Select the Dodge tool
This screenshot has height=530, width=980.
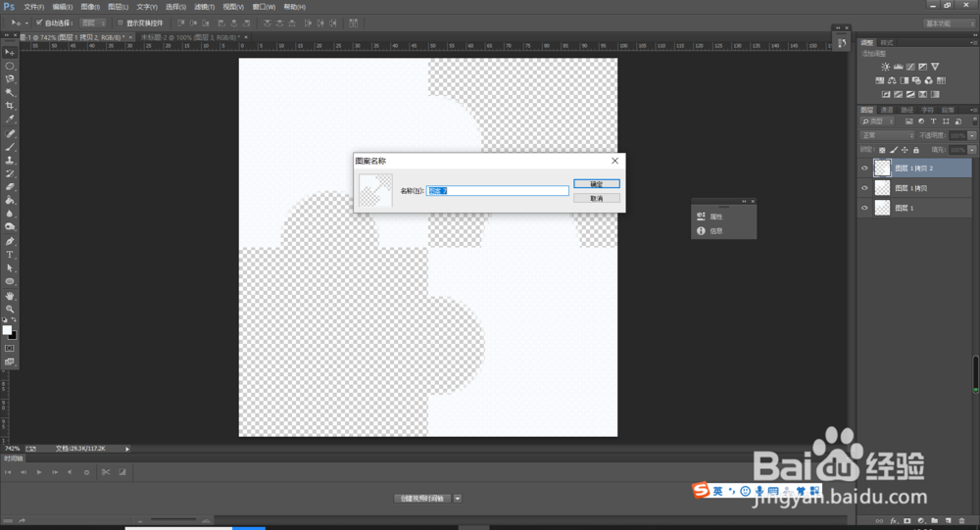(x=10, y=227)
